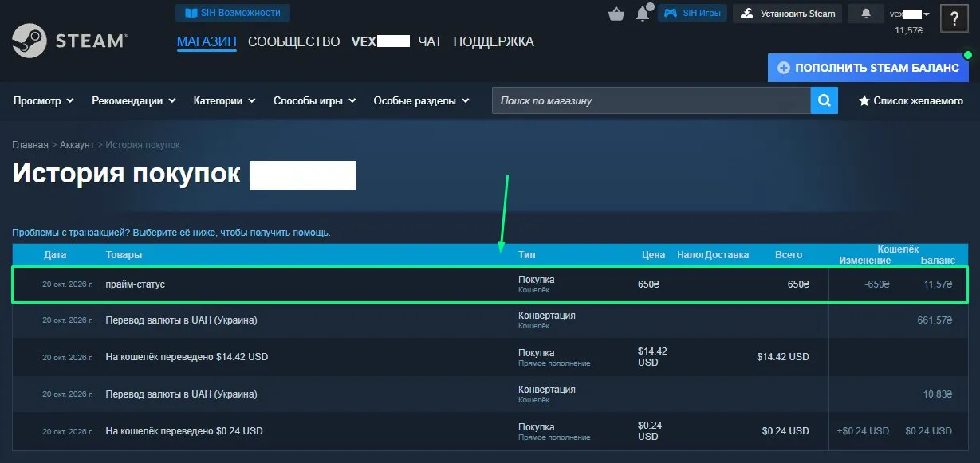Expand the Способы игры dropdown

click(315, 101)
